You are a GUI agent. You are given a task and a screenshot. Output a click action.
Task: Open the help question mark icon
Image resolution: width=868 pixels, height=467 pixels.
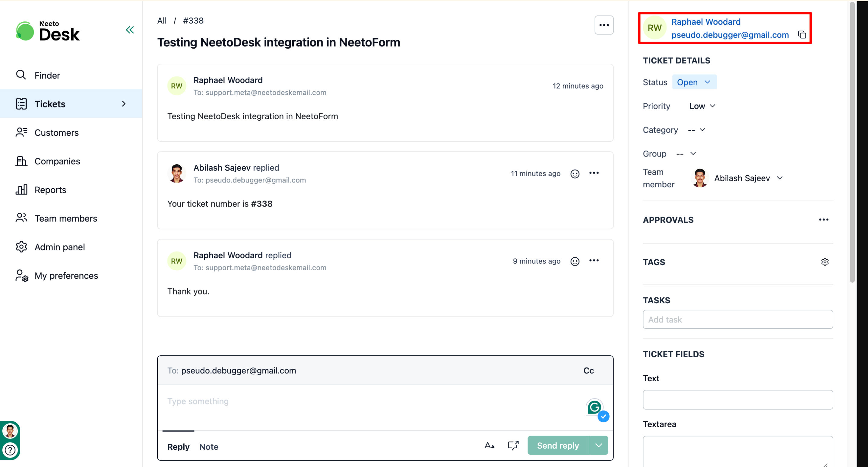pos(10,450)
